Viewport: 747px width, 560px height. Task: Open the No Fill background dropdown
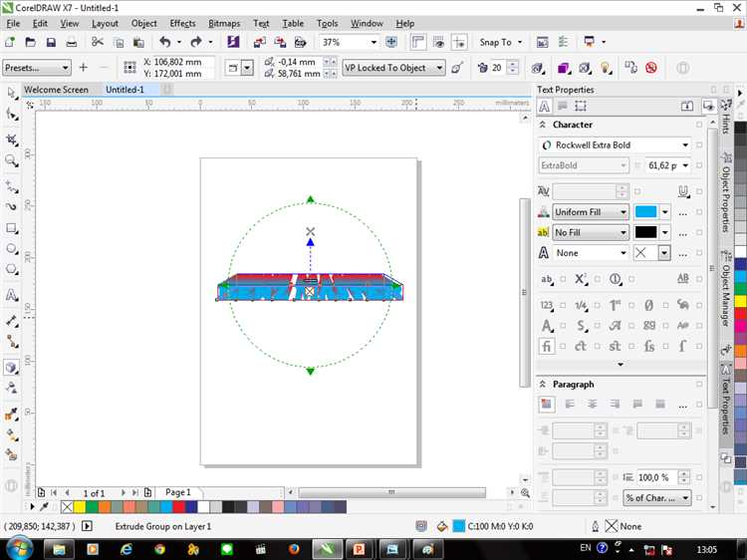591,232
